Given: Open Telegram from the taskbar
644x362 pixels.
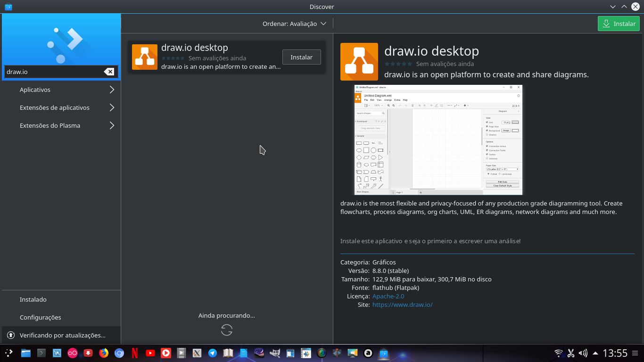Looking at the screenshot, I should (x=212, y=353).
